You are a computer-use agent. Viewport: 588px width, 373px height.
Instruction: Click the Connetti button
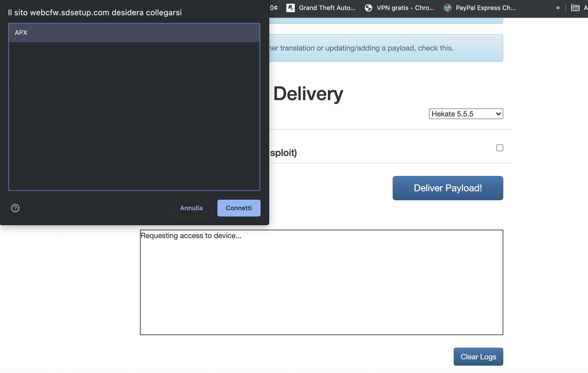[239, 208]
